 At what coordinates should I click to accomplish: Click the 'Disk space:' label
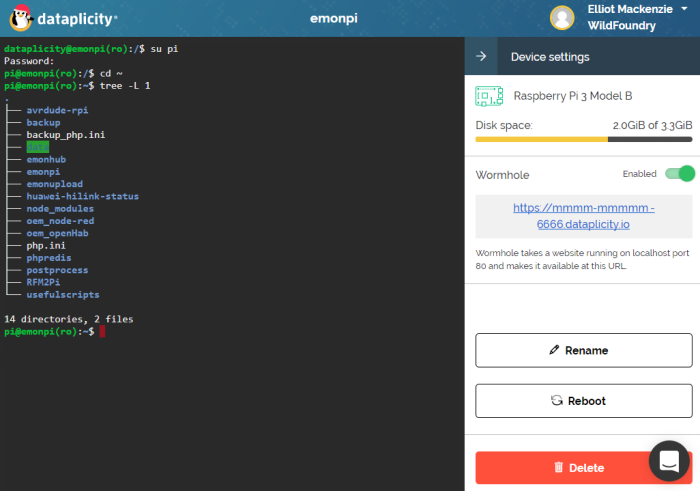pos(504,125)
